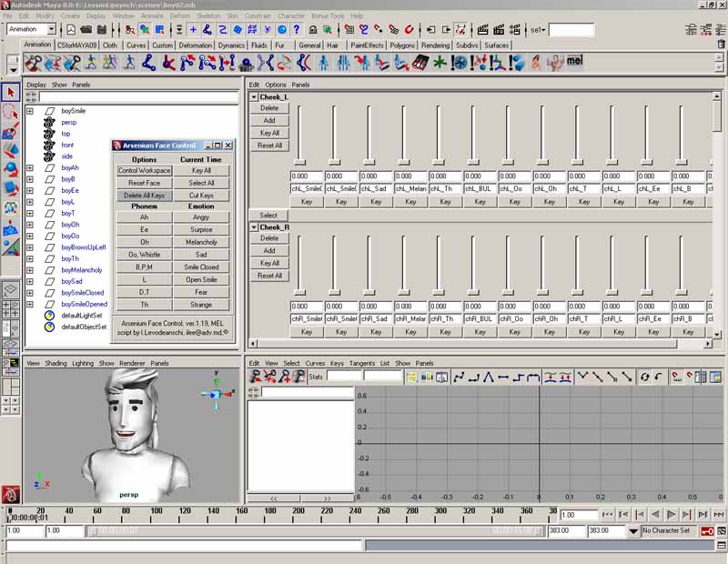Select the arrow Selection tool in toolbox
The image size is (728, 564).
pyautogui.click(x=11, y=92)
